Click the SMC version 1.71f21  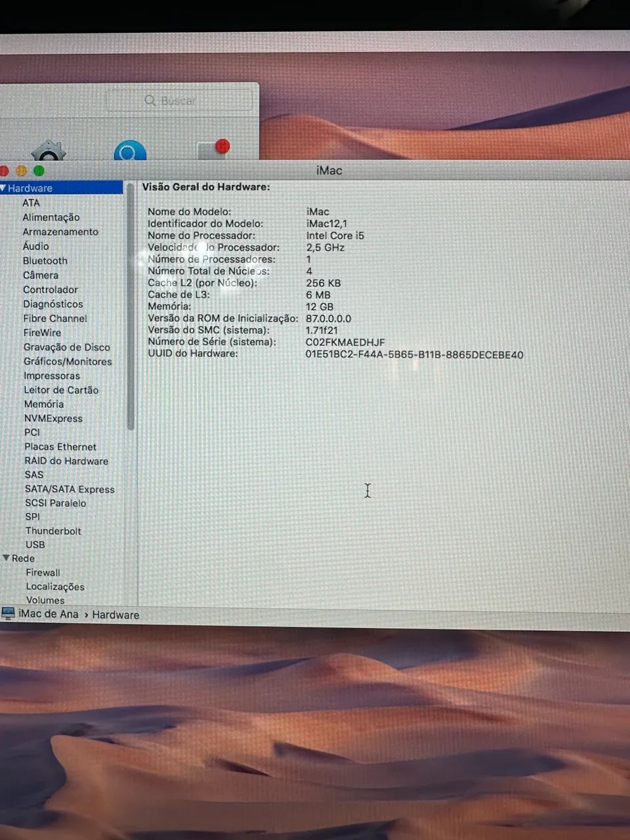coord(322,330)
